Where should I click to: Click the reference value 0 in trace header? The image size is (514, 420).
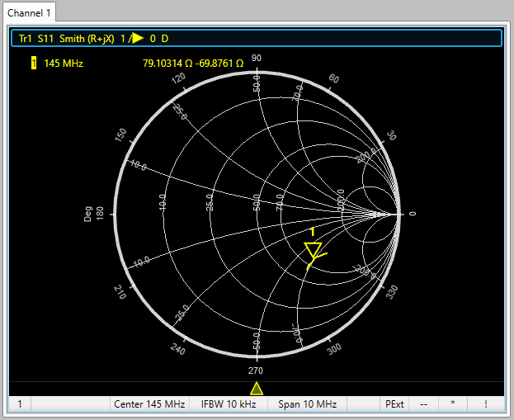coord(153,39)
